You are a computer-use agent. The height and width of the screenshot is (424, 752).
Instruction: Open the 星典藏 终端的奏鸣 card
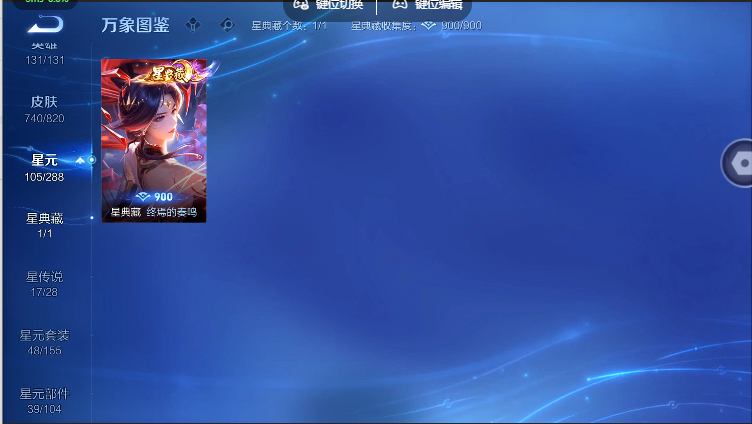tap(154, 141)
